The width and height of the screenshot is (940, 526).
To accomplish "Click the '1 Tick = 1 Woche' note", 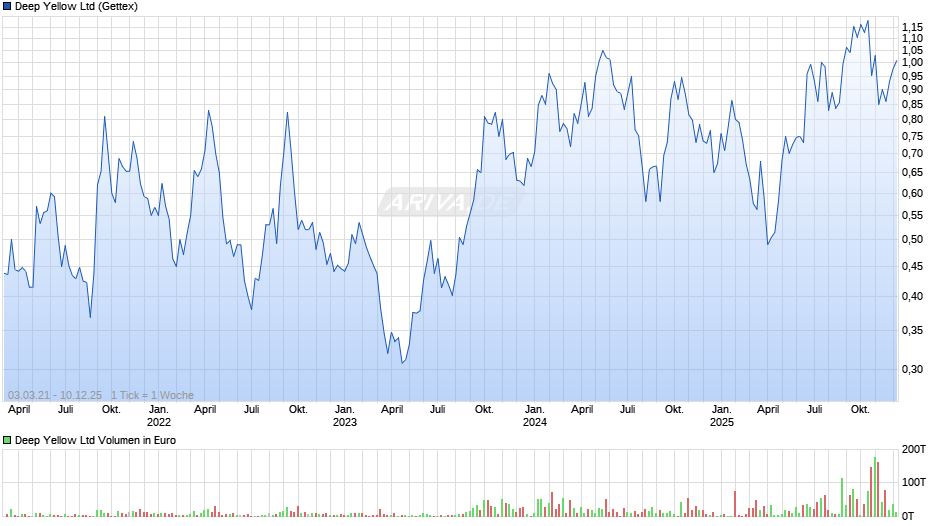I will [x=152, y=395].
